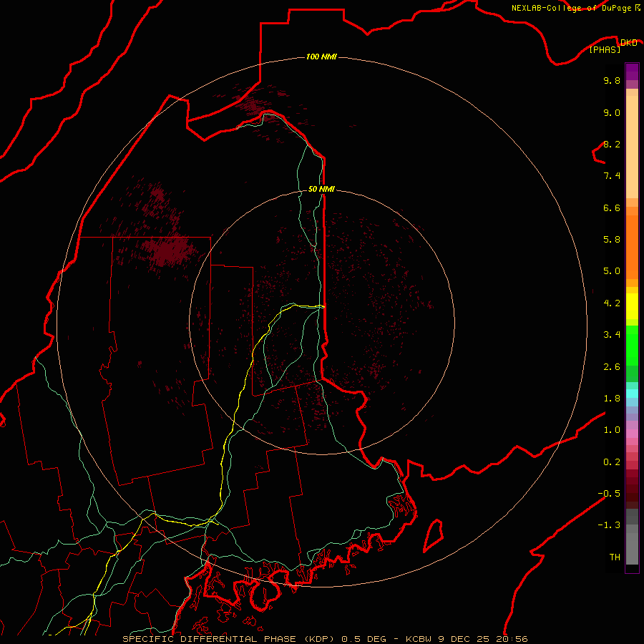Click the 1.8 scale value
This screenshot has height=644, width=644.
click(x=612, y=399)
